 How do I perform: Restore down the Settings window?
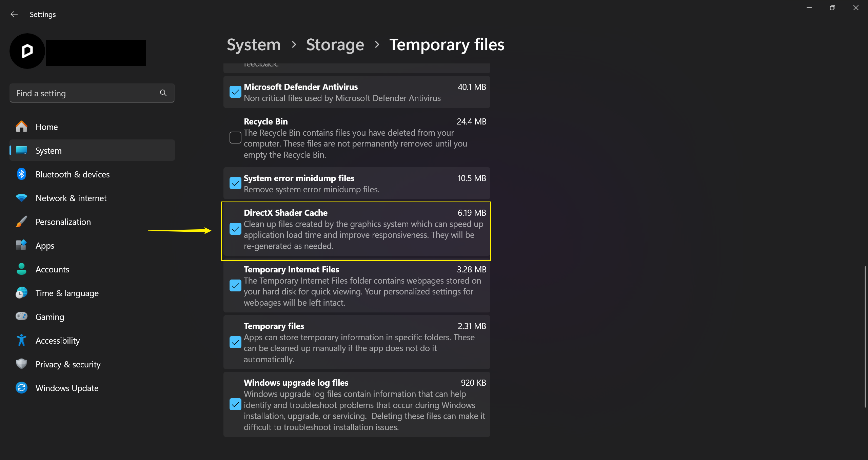tap(832, 7)
